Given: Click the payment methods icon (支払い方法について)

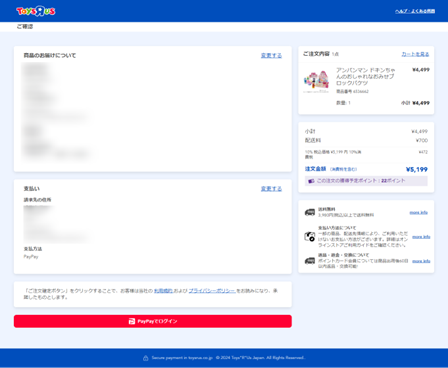Looking at the screenshot, I should [x=310, y=237].
